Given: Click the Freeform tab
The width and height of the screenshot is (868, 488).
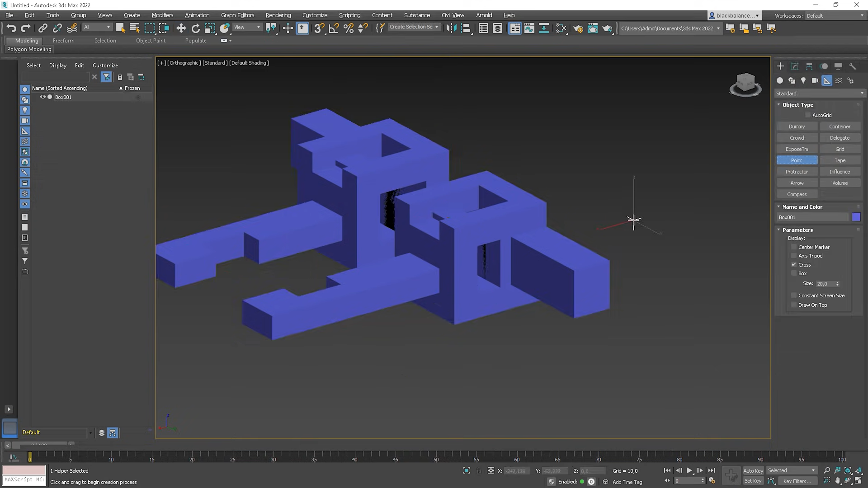Looking at the screenshot, I should tap(62, 40).
